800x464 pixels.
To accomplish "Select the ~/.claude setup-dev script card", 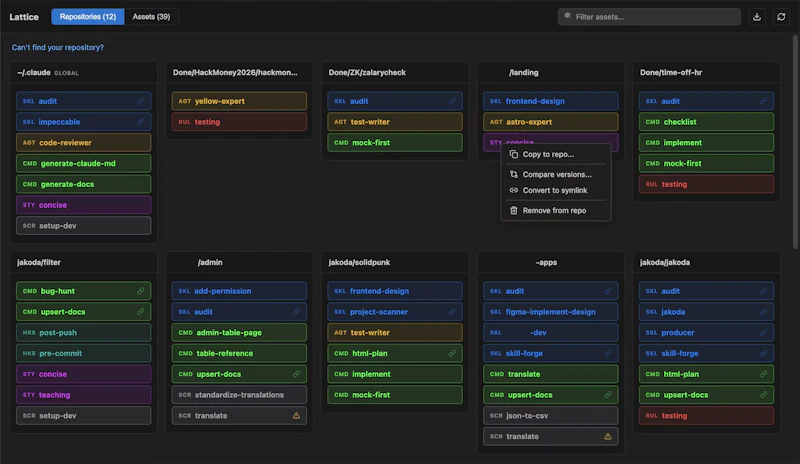I will (84, 226).
